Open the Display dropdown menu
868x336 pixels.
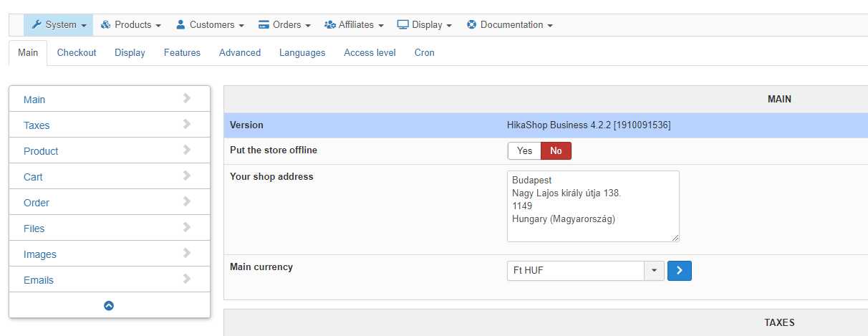tap(424, 24)
